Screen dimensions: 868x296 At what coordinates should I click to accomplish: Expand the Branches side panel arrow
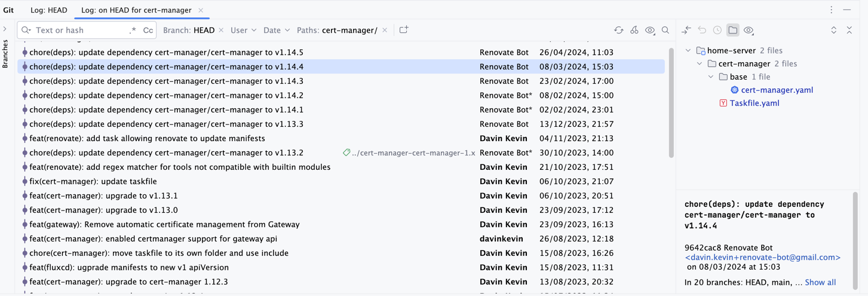pos(5,29)
